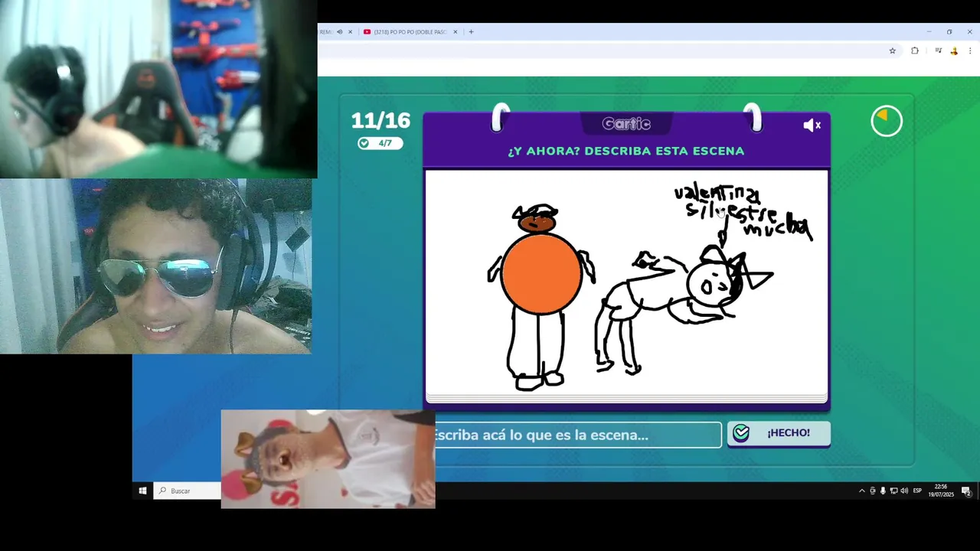This screenshot has width=980, height=551.
Task: Focus the scene description input field
Action: (x=577, y=435)
